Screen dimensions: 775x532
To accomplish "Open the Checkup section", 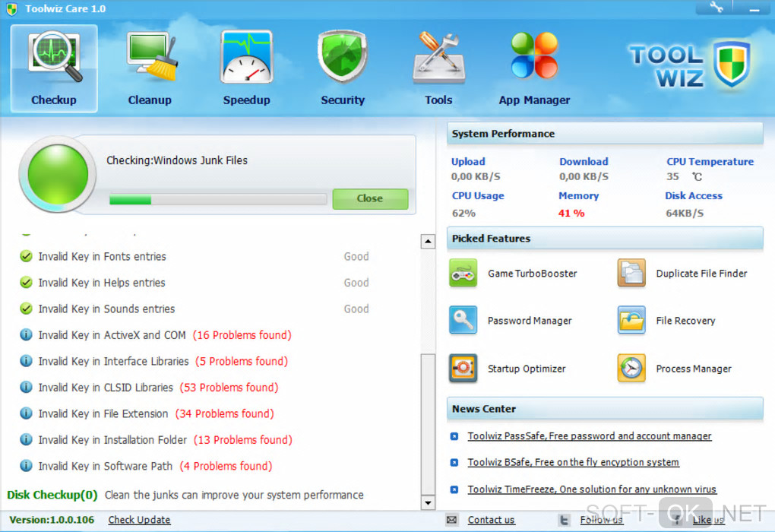I will coord(54,68).
